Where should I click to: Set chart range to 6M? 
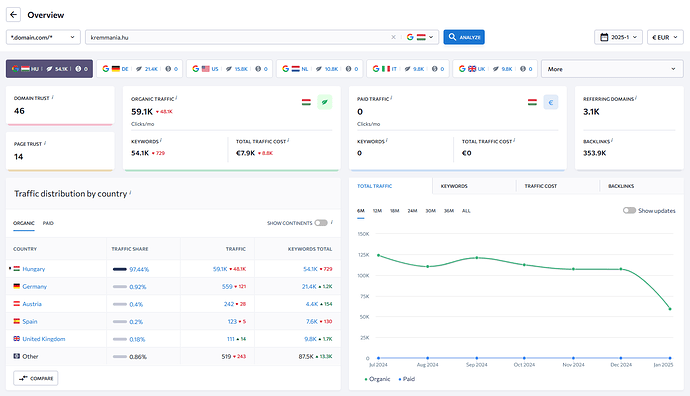[361, 211]
